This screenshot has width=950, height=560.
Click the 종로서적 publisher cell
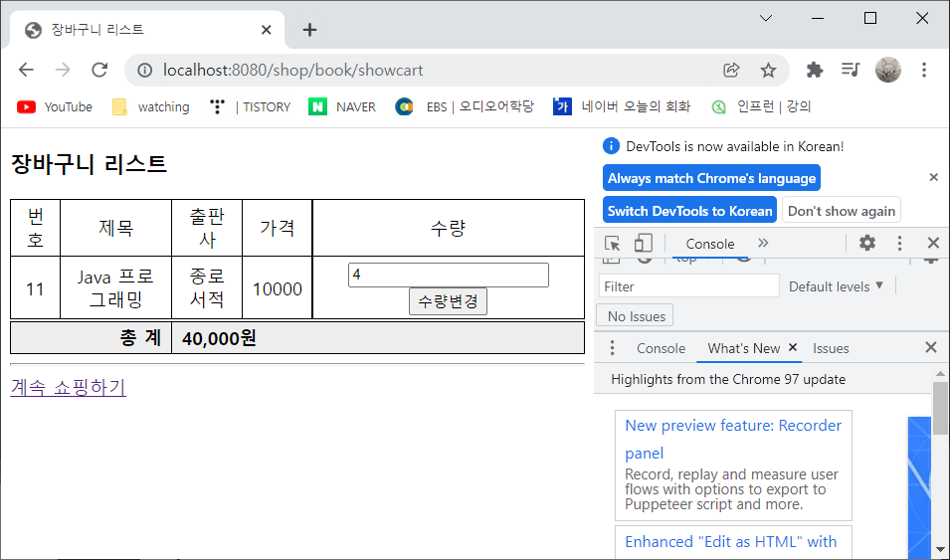207,287
